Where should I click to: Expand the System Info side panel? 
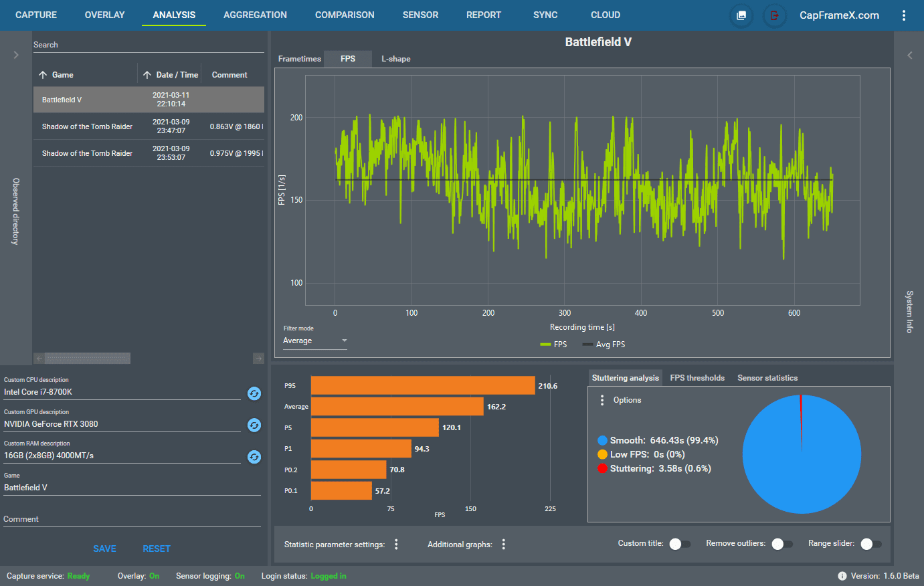(909, 55)
